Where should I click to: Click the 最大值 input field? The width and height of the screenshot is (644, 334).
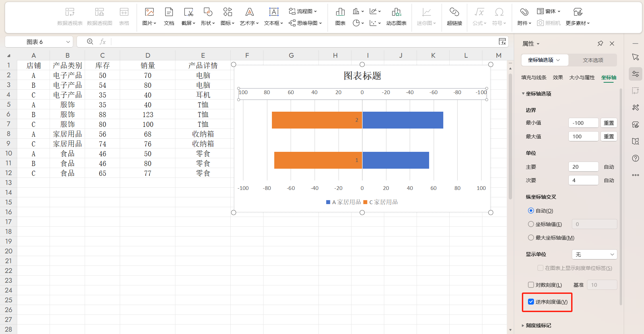[x=584, y=136]
